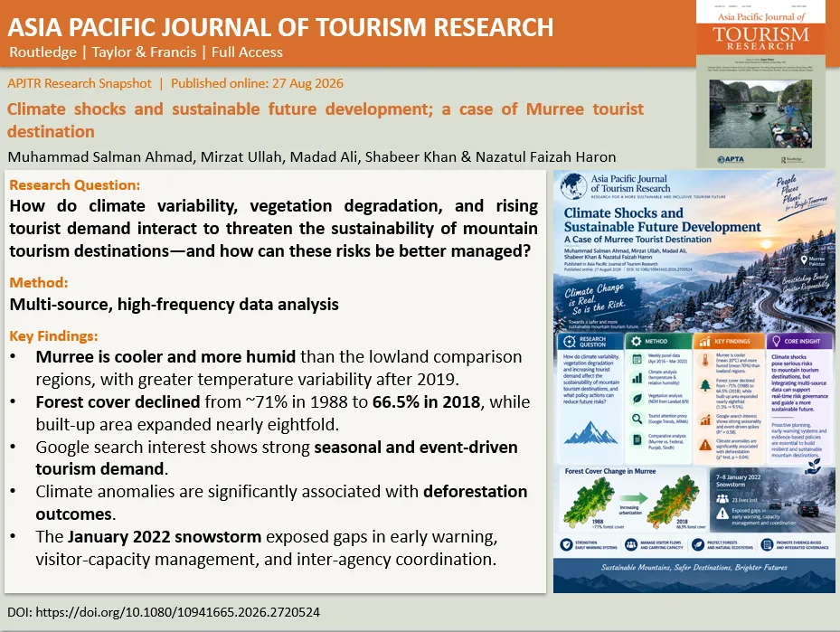Click the Key Findings infographic tab header
The image size is (840, 632).
tap(728, 341)
